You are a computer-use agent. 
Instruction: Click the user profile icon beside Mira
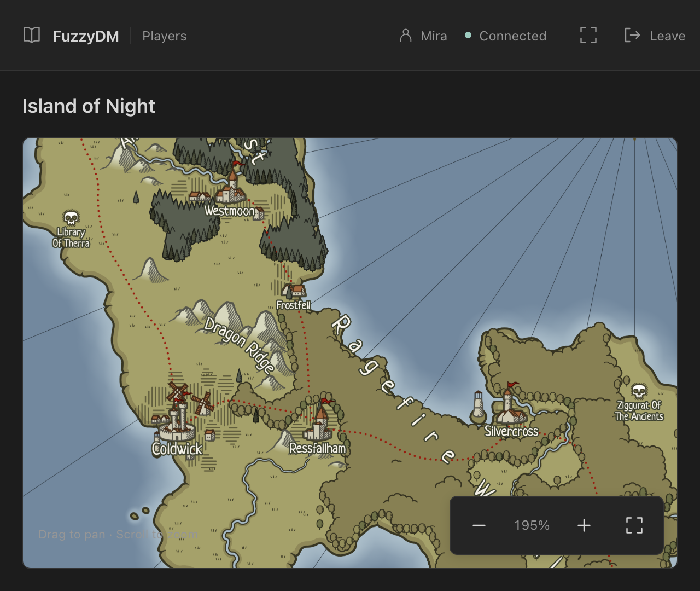406,36
